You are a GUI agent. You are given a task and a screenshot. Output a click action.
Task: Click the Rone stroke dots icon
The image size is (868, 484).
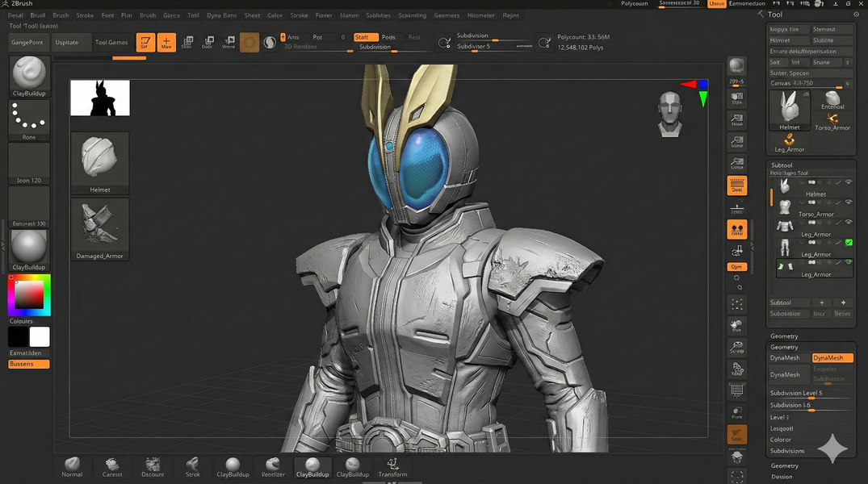(x=29, y=118)
